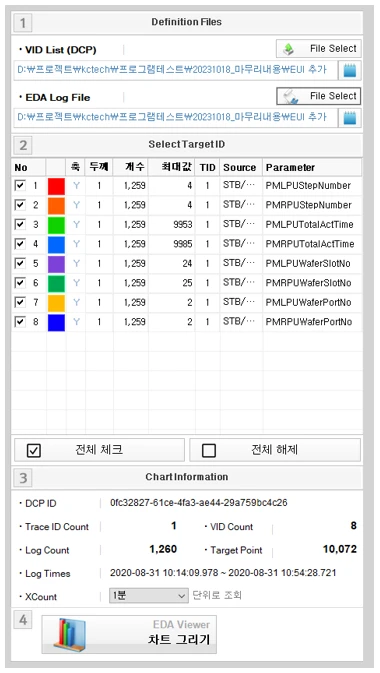
Task: Click the DCP ID value text
Action: point(199,502)
